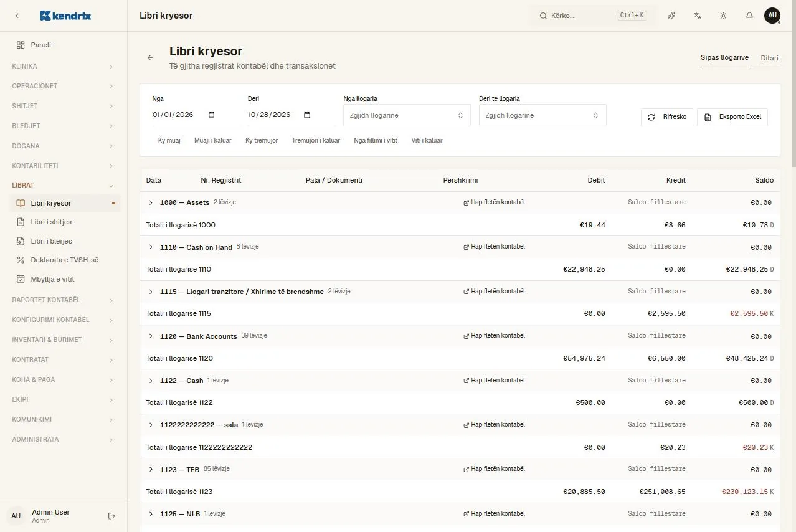Open Libri i shitjes in sidebar

coord(64,222)
